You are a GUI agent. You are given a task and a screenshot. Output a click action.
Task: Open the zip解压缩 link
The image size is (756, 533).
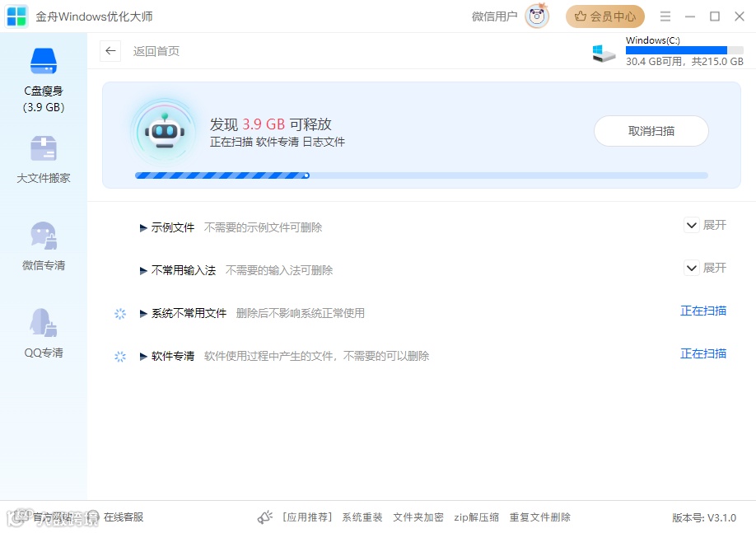pos(476,517)
